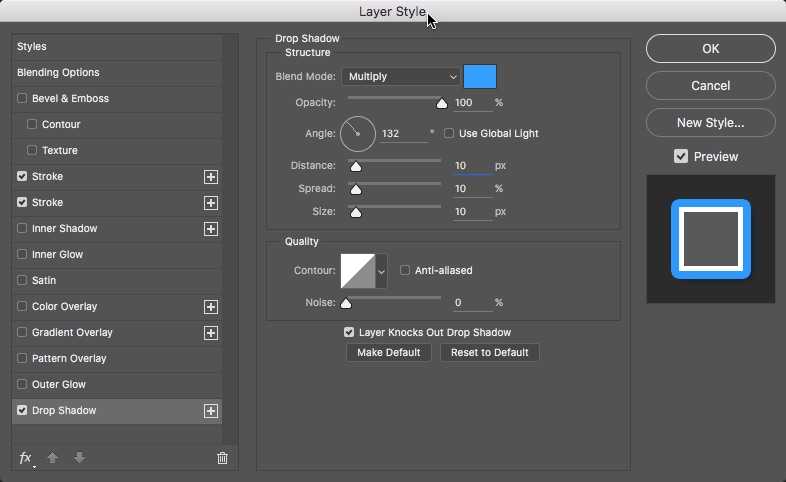
Task: Enable Inner Shadow checkbox
Action: [x=22, y=228]
